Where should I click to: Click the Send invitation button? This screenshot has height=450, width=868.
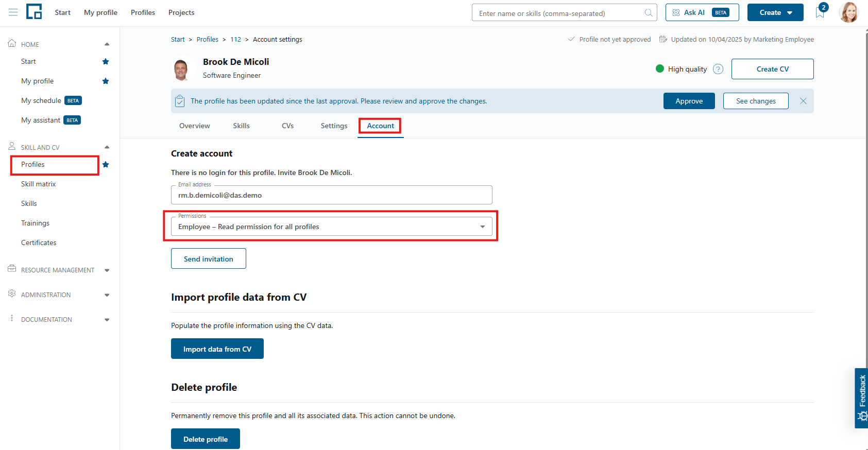pos(209,258)
